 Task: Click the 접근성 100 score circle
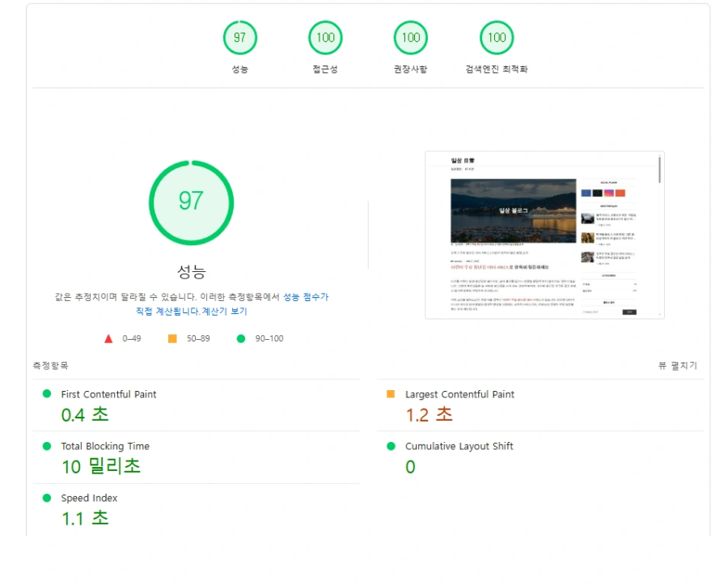click(x=325, y=37)
